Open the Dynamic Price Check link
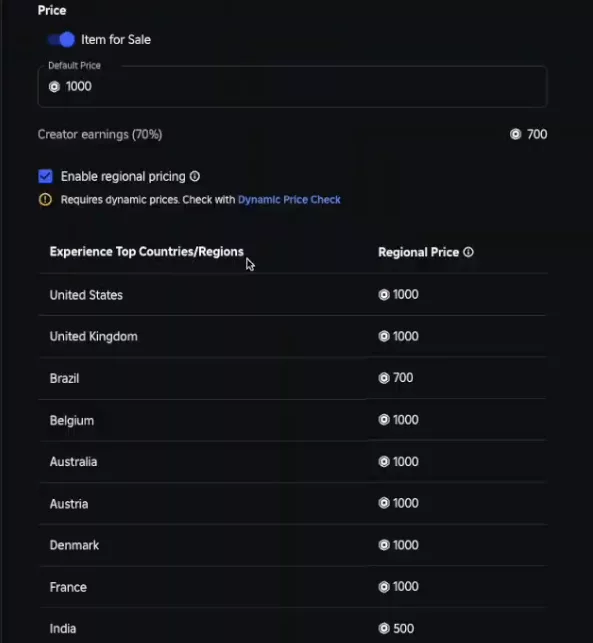The image size is (593, 643). click(289, 200)
